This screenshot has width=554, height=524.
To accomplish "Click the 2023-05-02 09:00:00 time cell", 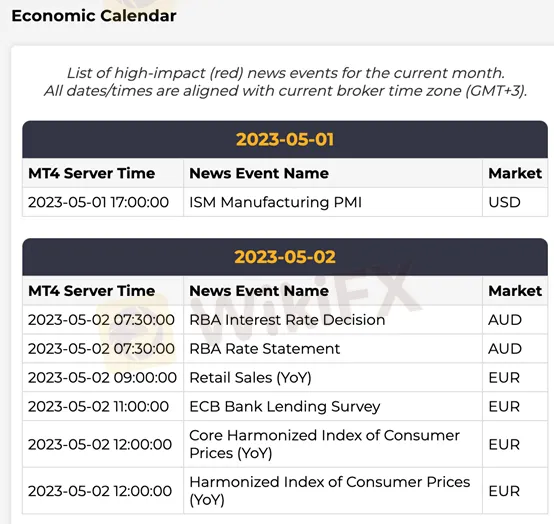I will (x=102, y=378).
